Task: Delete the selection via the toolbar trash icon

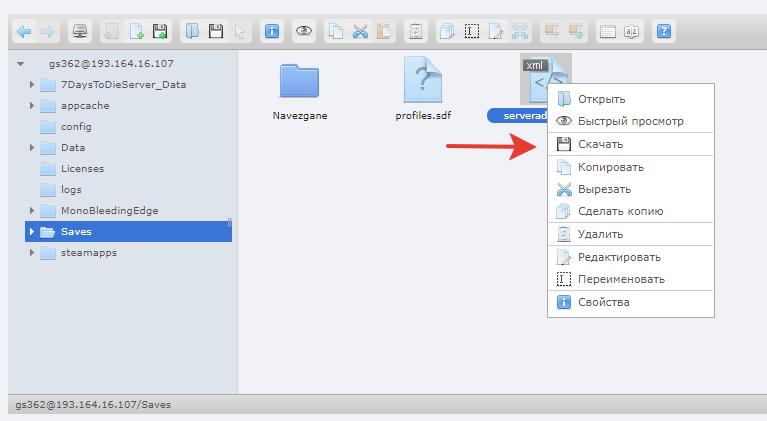Action: coord(416,32)
